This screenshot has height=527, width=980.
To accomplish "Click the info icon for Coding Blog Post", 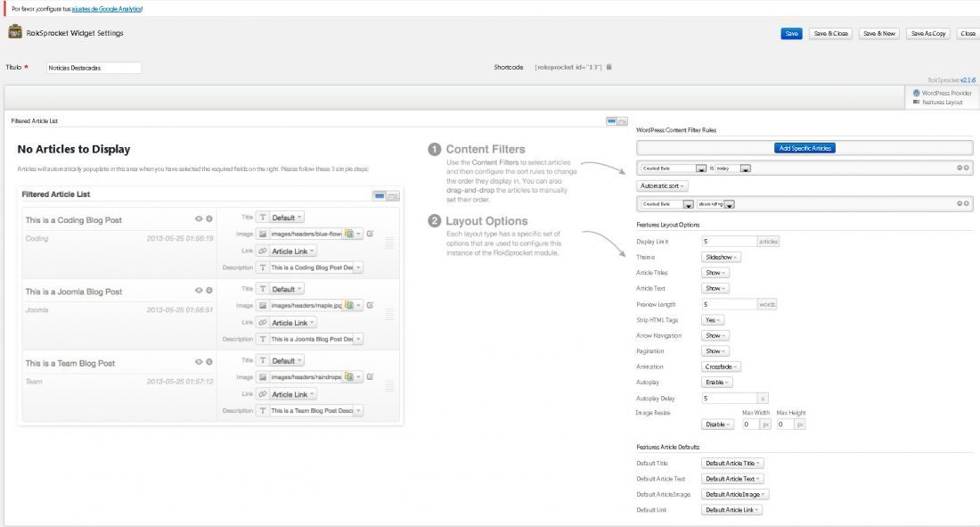I will coord(209,219).
